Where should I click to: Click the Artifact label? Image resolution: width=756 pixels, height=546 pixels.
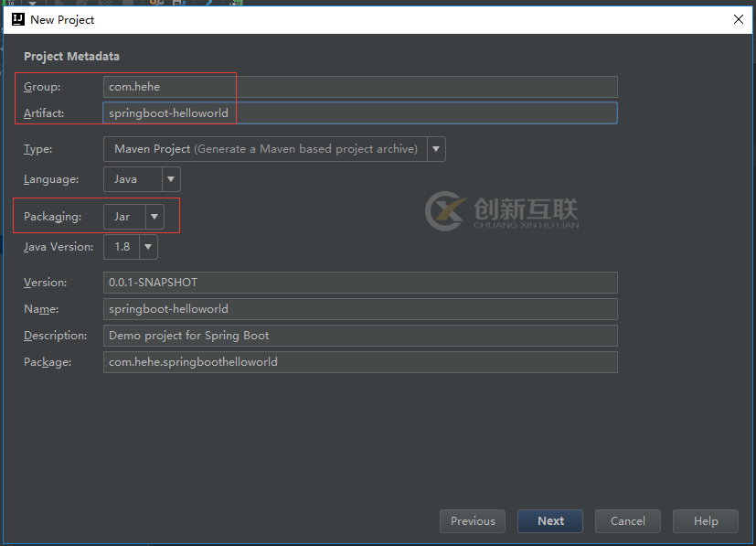pyautogui.click(x=44, y=113)
